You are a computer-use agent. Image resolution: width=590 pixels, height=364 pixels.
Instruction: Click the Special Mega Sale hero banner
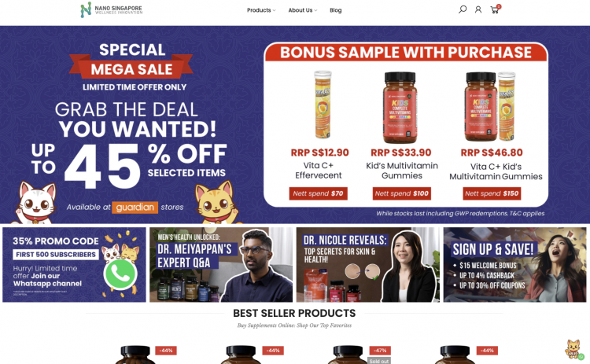[x=295, y=125]
